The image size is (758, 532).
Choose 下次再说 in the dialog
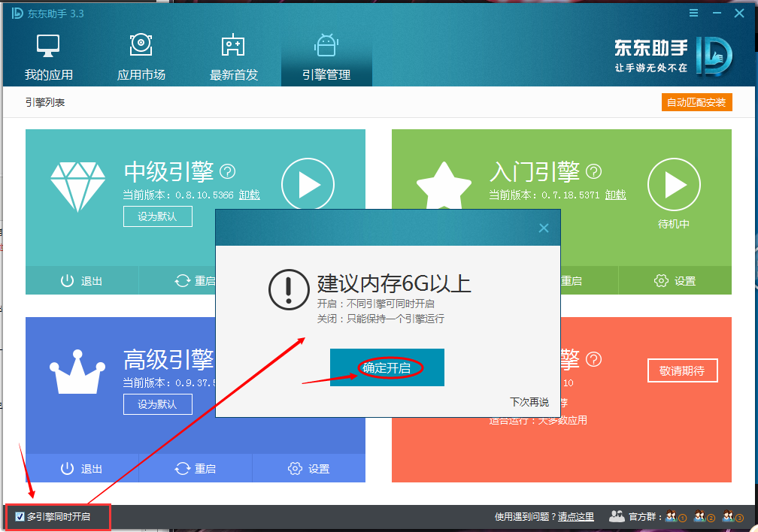(x=529, y=402)
